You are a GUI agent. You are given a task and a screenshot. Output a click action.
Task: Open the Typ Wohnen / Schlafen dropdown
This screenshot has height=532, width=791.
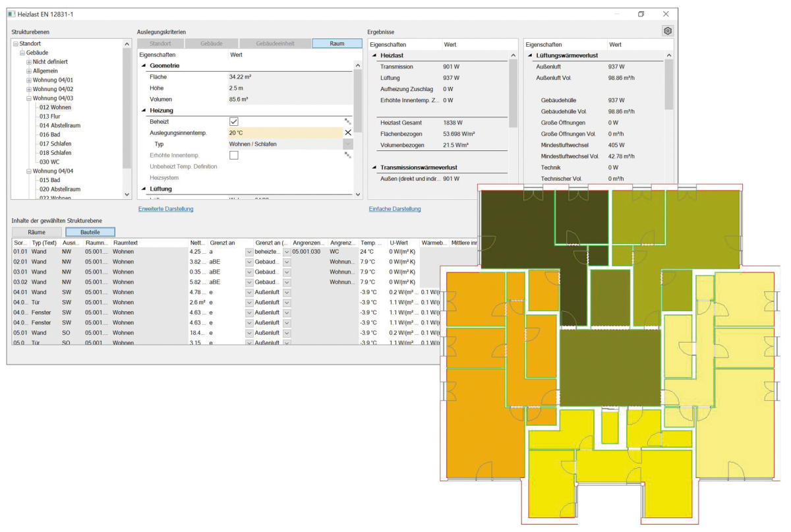(x=347, y=144)
